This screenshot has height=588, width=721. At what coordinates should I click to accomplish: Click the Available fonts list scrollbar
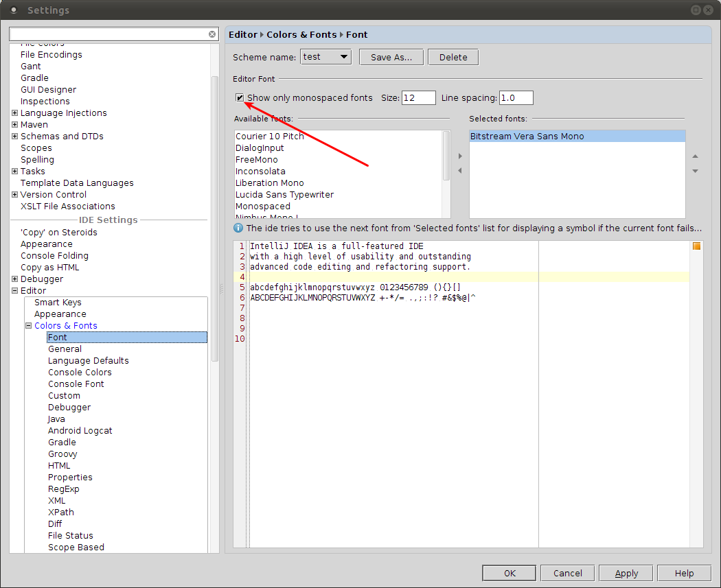(446, 156)
